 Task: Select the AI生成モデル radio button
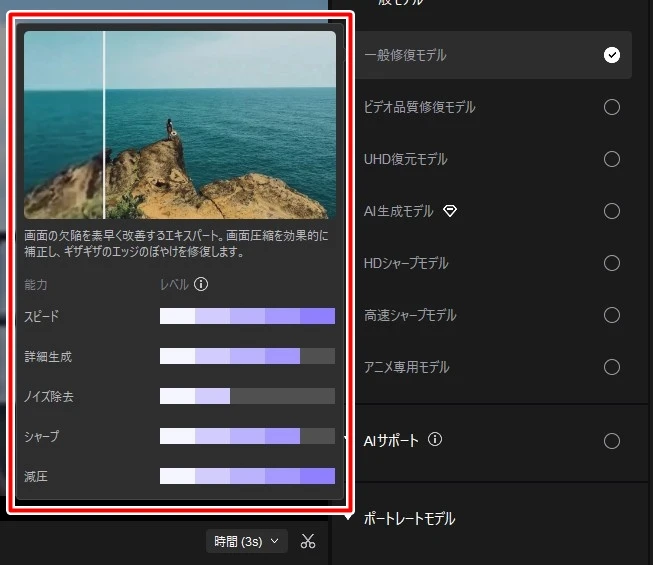[x=611, y=211]
